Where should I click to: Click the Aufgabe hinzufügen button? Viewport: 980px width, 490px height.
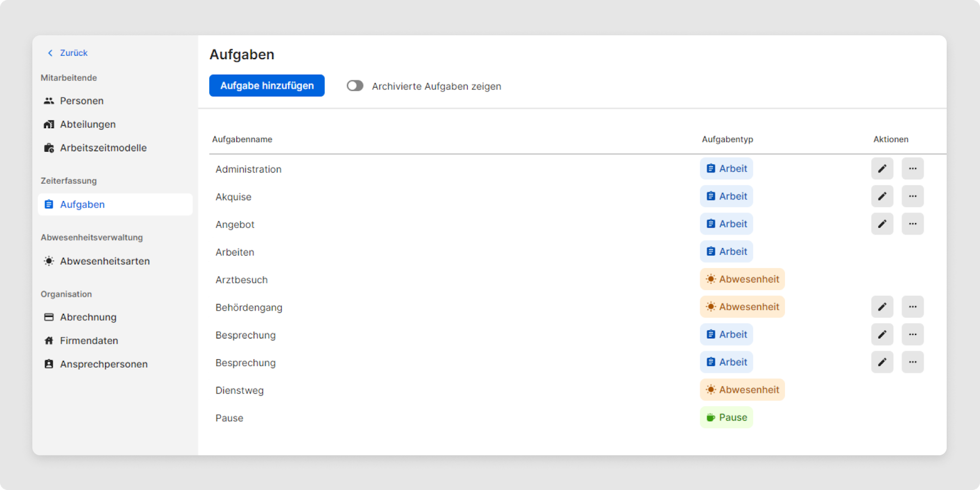click(267, 86)
